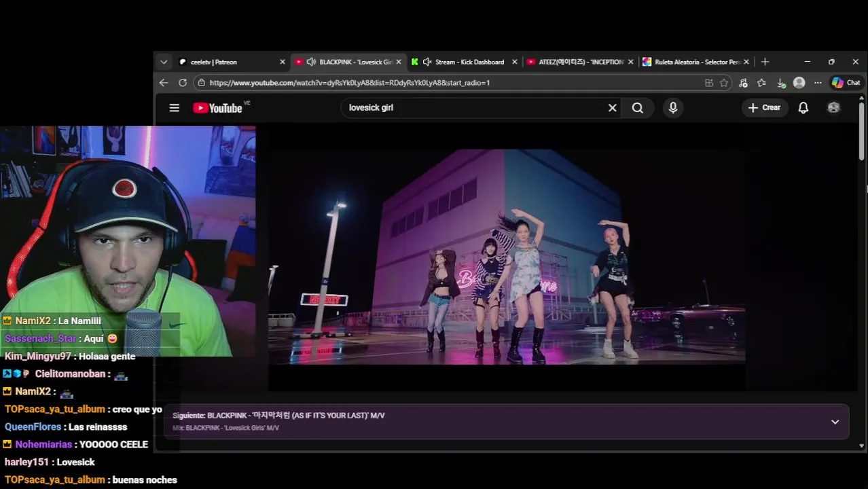Click the Kick favicon on Stream tab
The height and width of the screenshot is (489, 868).
[414, 62]
